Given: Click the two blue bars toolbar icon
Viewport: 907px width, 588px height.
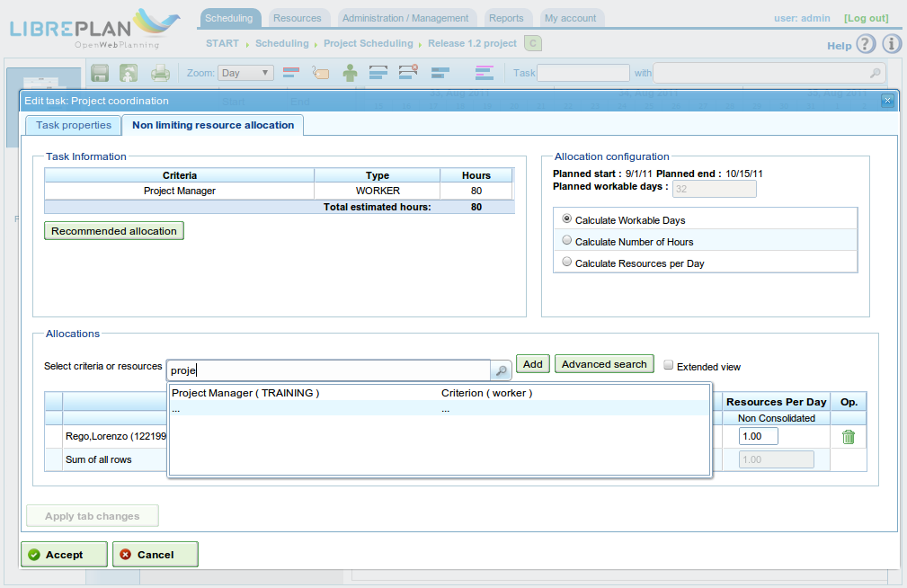Looking at the screenshot, I should click(440, 73).
